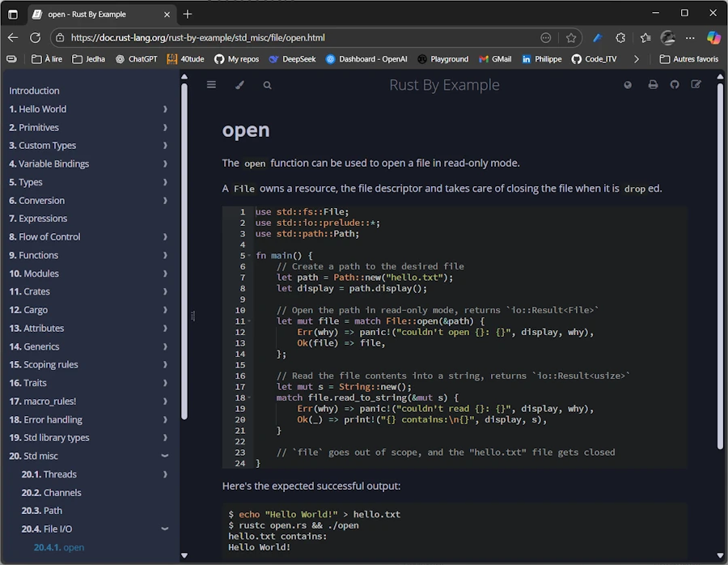Add page to favorites with star icon
728x565 pixels.
pyautogui.click(x=571, y=38)
